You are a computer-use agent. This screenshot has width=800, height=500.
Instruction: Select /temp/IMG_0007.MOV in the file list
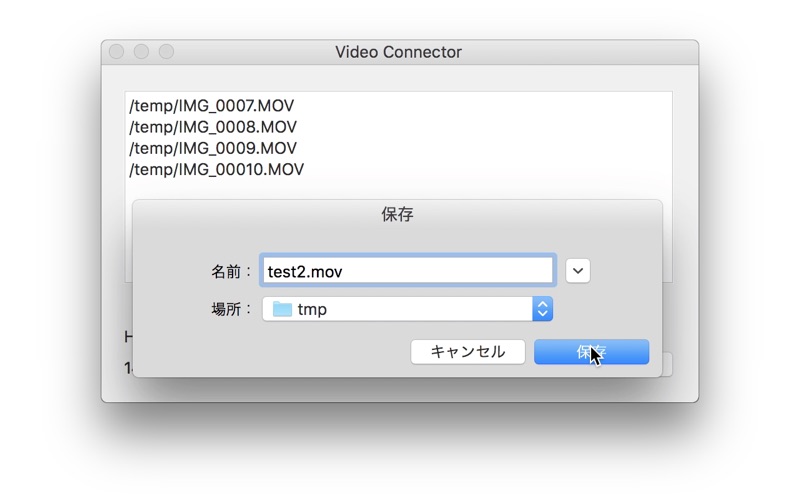pyautogui.click(x=212, y=106)
